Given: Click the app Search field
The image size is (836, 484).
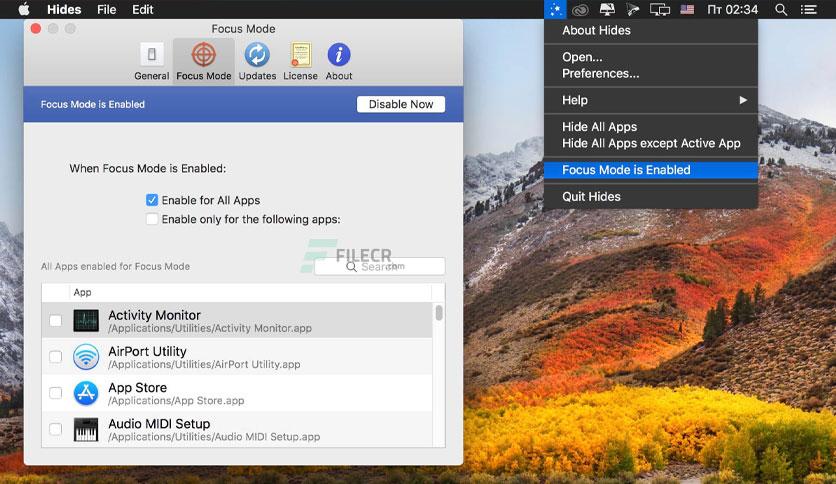Looking at the screenshot, I should pos(380,267).
